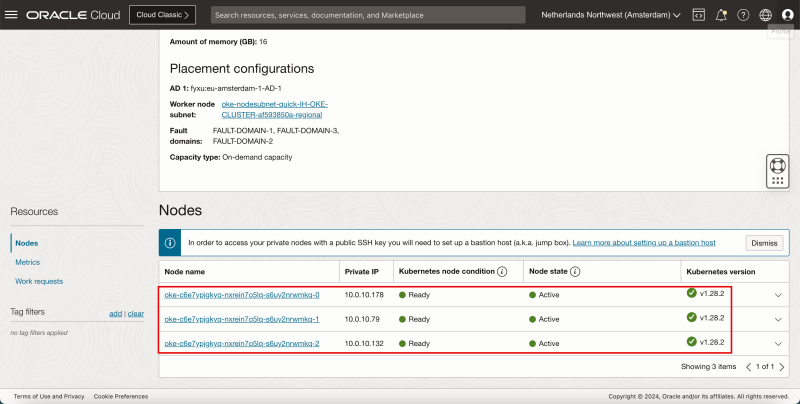Open the announcements bell icon
Viewport: 800px width, 404px height.
[721, 15]
